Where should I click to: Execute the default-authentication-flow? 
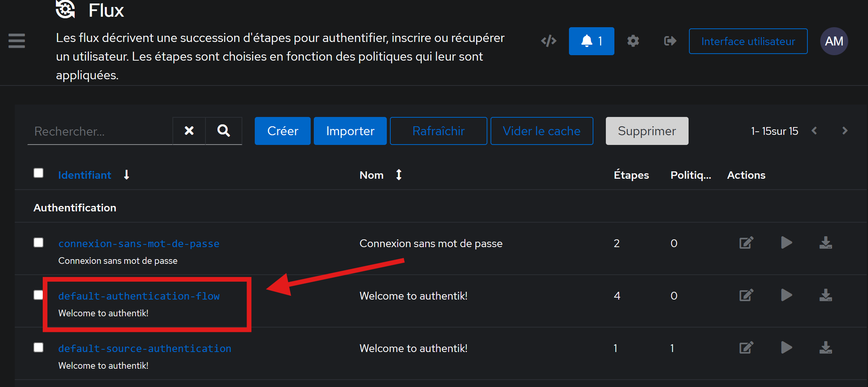(786, 295)
